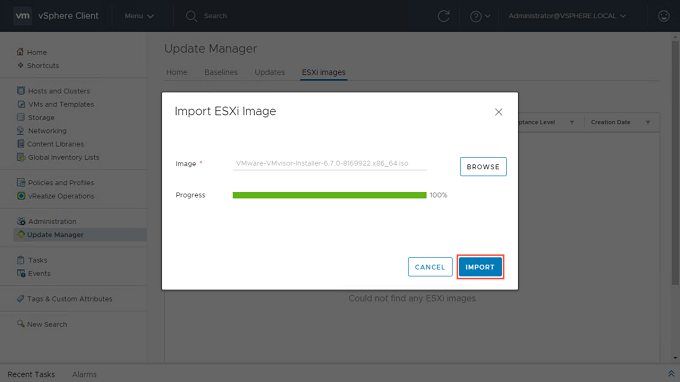
Task: Cancel the Import ESXi Image dialog
Action: (430, 267)
